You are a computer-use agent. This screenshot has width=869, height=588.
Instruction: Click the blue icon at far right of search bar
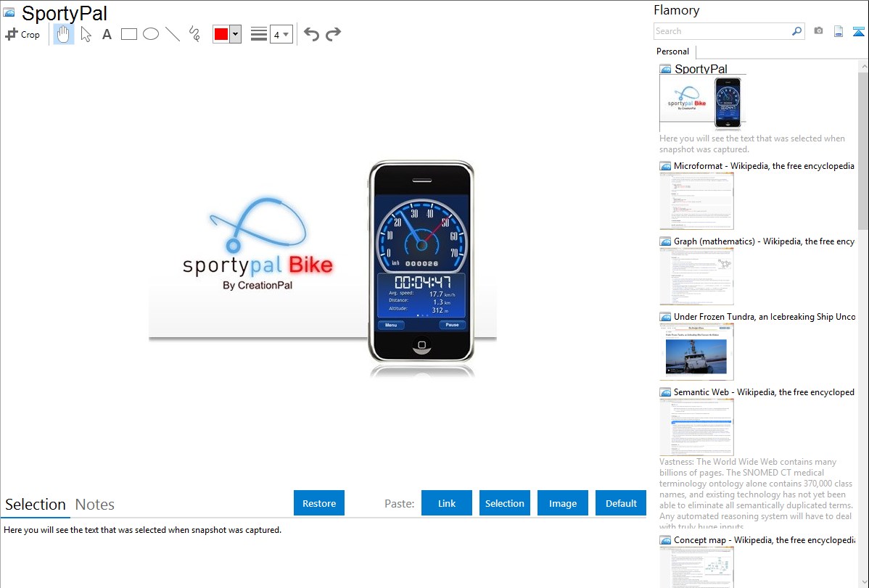[x=858, y=31]
